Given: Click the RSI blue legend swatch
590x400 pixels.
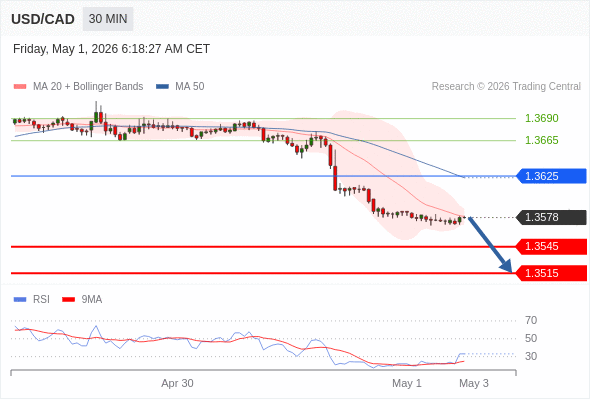Looking at the screenshot, I should (20, 300).
